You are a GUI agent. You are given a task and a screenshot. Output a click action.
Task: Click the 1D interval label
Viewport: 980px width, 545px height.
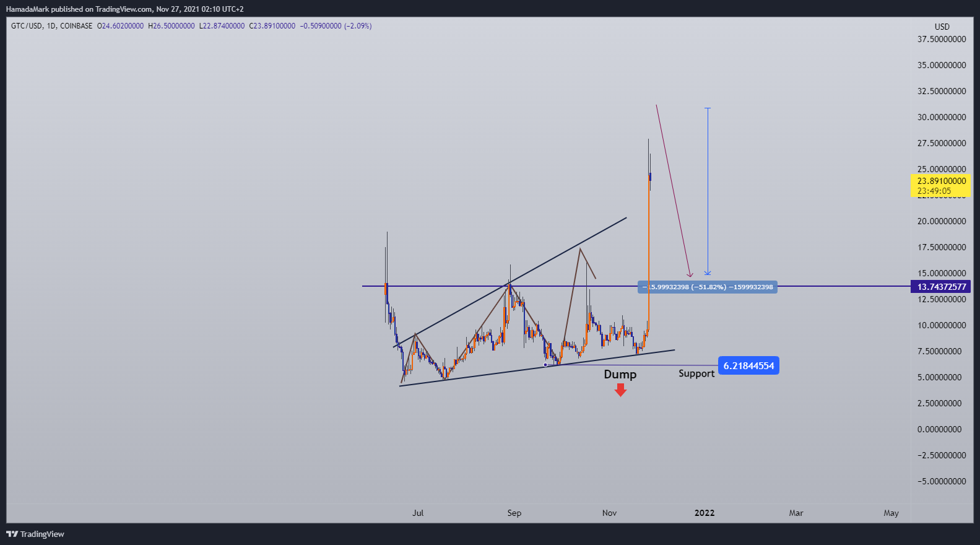(51, 26)
